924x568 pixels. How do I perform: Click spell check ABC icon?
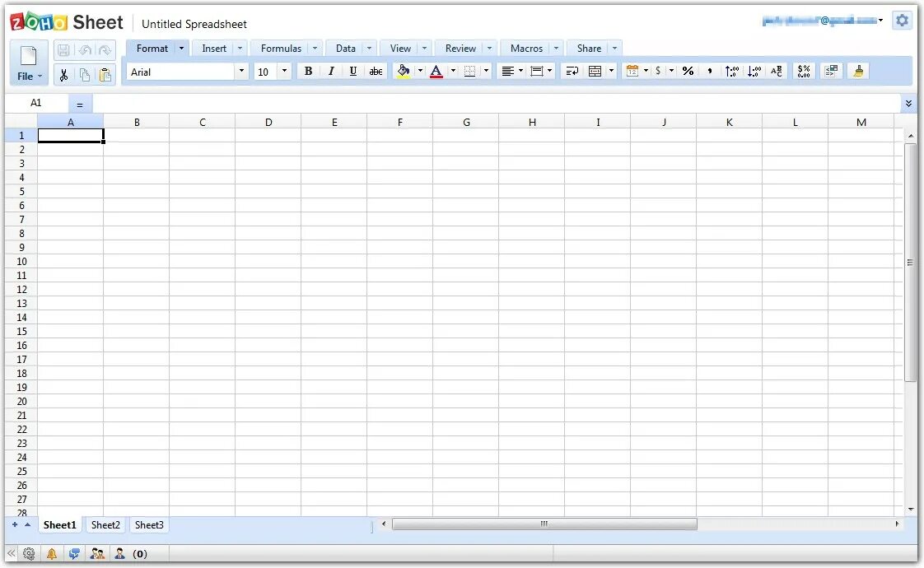pyautogui.click(x=776, y=72)
